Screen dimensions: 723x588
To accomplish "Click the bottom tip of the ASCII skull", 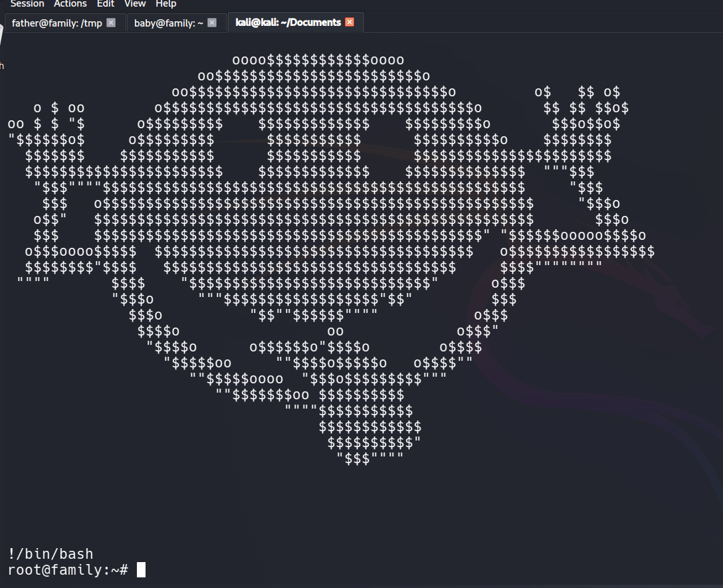I will [369, 458].
